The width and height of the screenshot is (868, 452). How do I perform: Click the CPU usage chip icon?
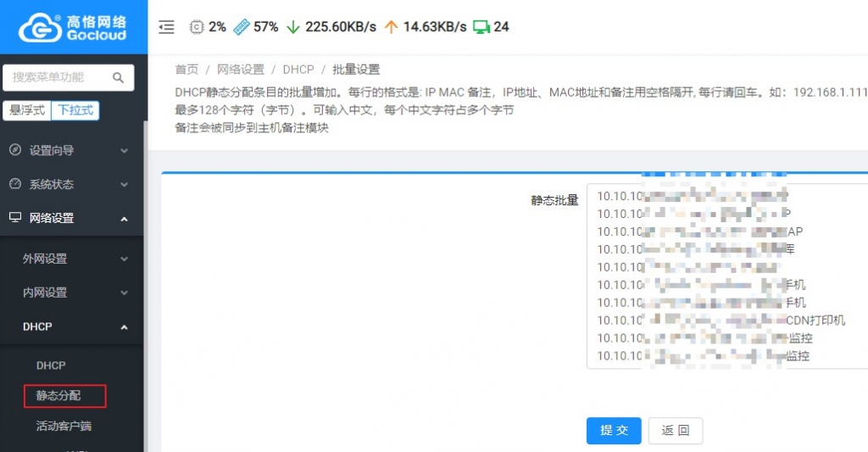coord(197,27)
